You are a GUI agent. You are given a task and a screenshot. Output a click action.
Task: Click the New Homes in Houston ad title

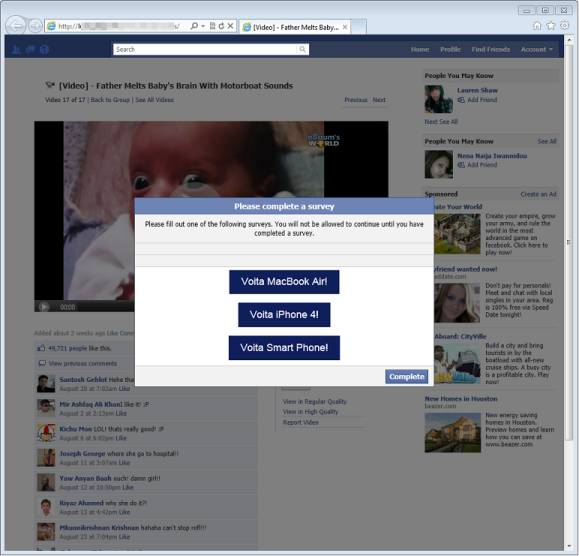(x=461, y=399)
